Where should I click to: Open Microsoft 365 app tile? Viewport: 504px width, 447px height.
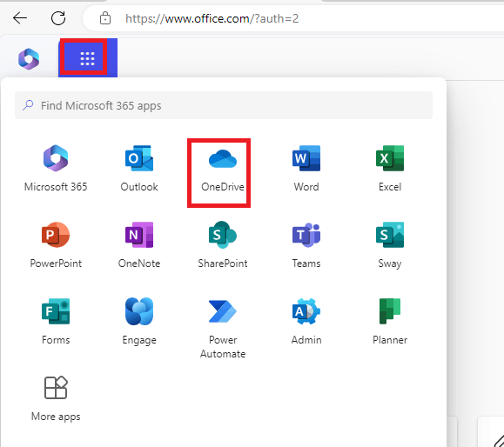point(56,169)
